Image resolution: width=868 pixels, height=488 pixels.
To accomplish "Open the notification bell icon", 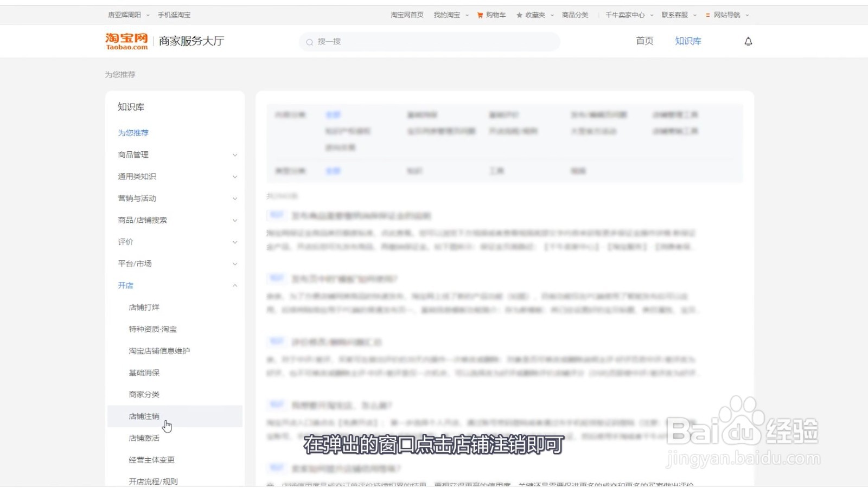I will point(748,41).
